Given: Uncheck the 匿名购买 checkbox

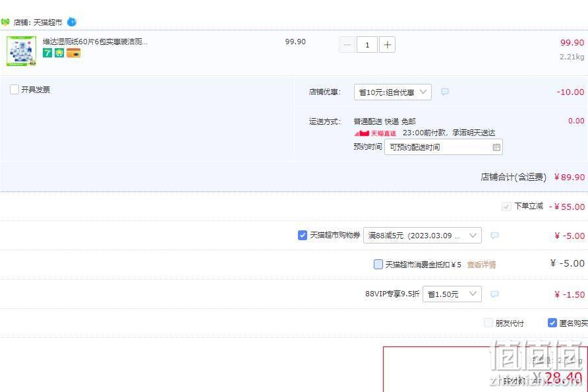Looking at the screenshot, I should [552, 323].
